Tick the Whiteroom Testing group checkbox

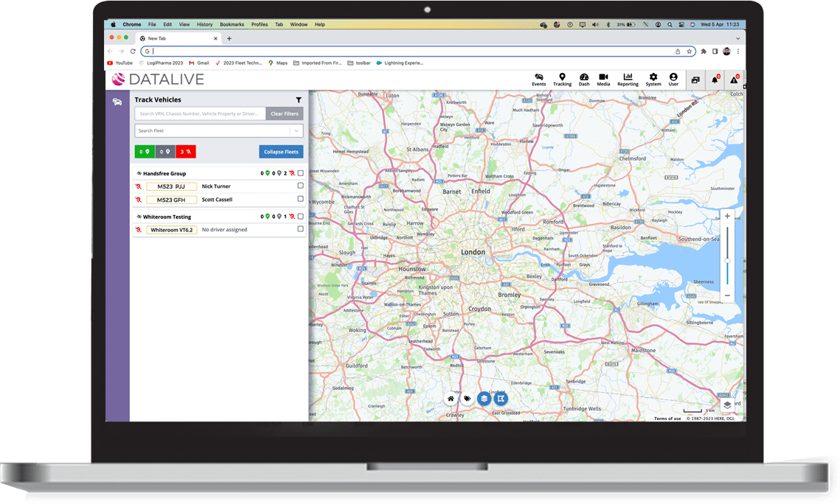pyautogui.click(x=301, y=216)
